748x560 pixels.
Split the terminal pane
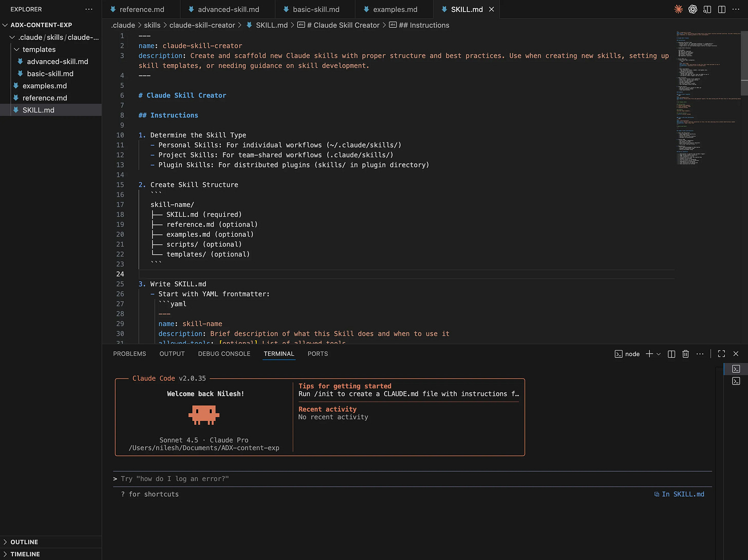pyautogui.click(x=671, y=354)
